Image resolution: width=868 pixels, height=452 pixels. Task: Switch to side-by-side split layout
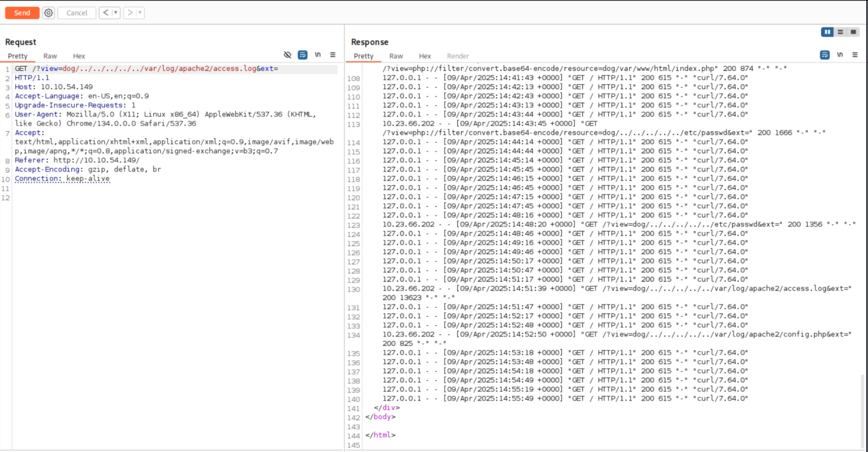click(828, 32)
